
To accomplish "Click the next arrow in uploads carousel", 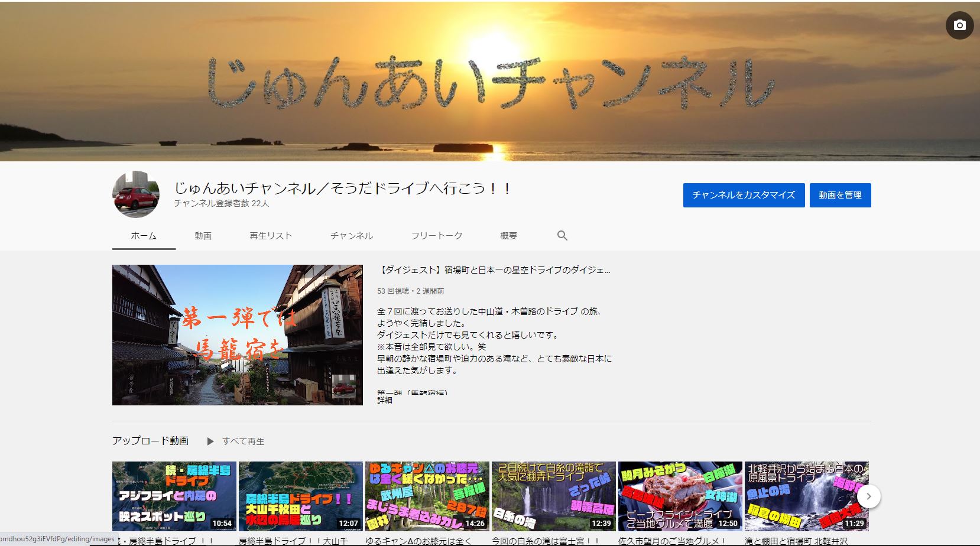I will (868, 496).
